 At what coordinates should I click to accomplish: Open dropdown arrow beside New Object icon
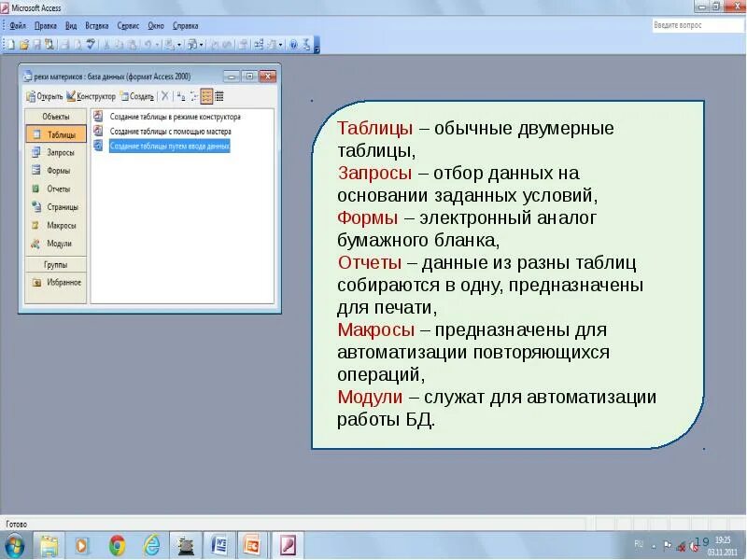(x=281, y=45)
